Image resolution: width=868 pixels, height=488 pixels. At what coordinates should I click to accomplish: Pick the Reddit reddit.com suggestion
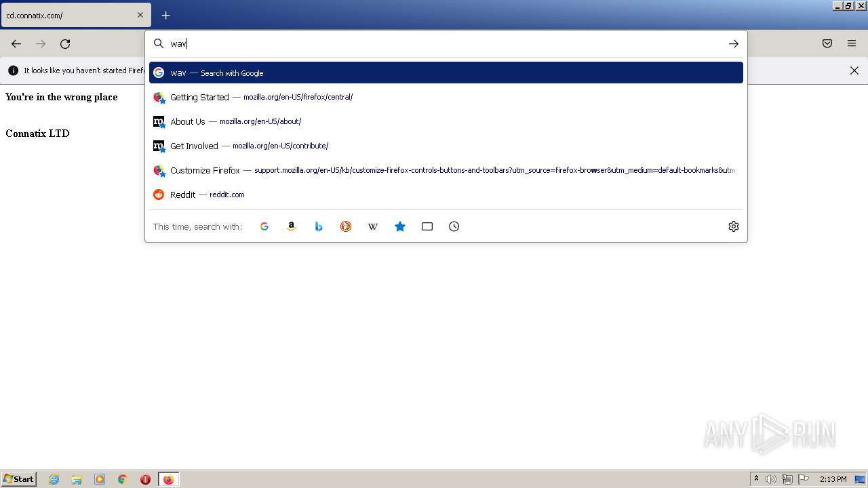pos(446,195)
